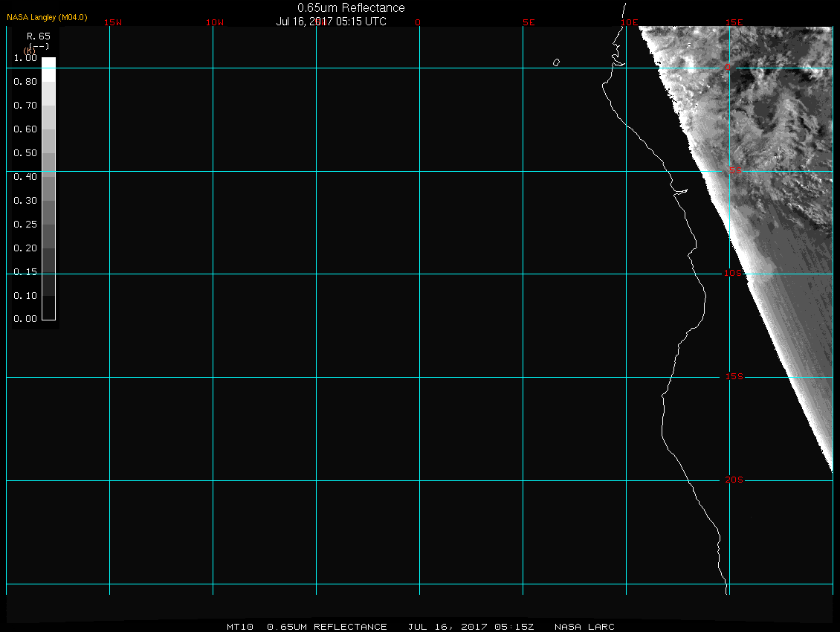This screenshot has height=632, width=840.
Task: Click the small island outline near the equator
Action: [556, 62]
